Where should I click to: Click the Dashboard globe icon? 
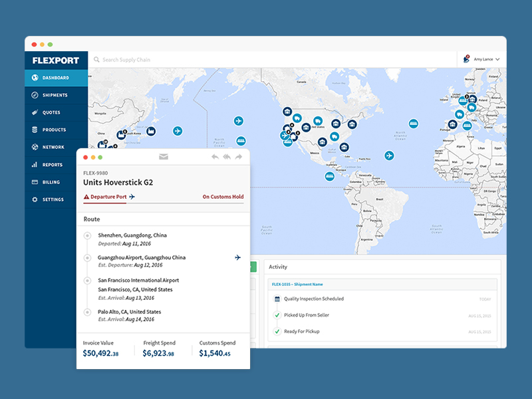(35, 78)
